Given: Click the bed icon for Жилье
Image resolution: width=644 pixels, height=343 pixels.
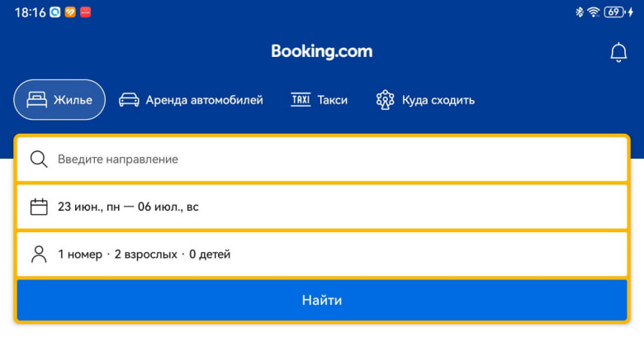Looking at the screenshot, I should (x=37, y=100).
